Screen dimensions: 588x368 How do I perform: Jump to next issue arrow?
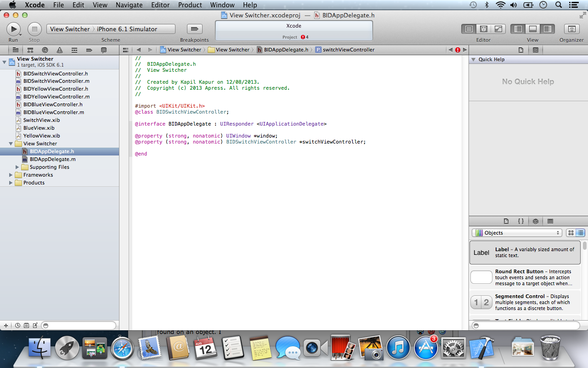[x=465, y=50]
